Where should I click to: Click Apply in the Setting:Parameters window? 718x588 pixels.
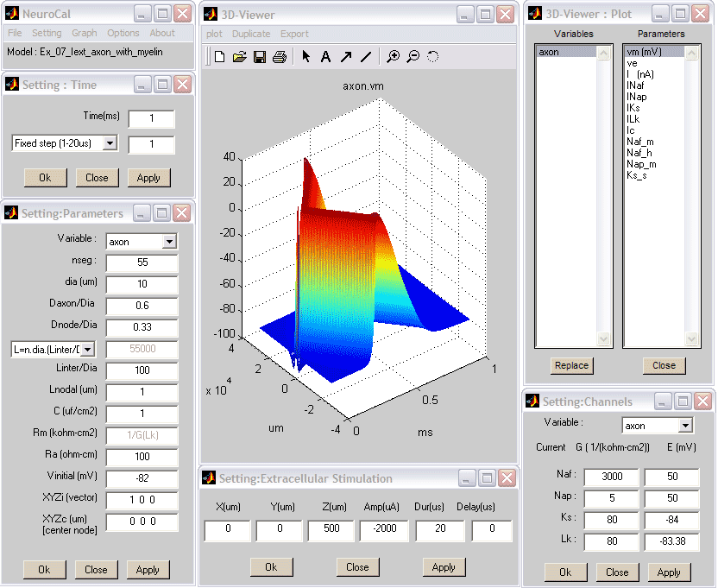click(148, 570)
